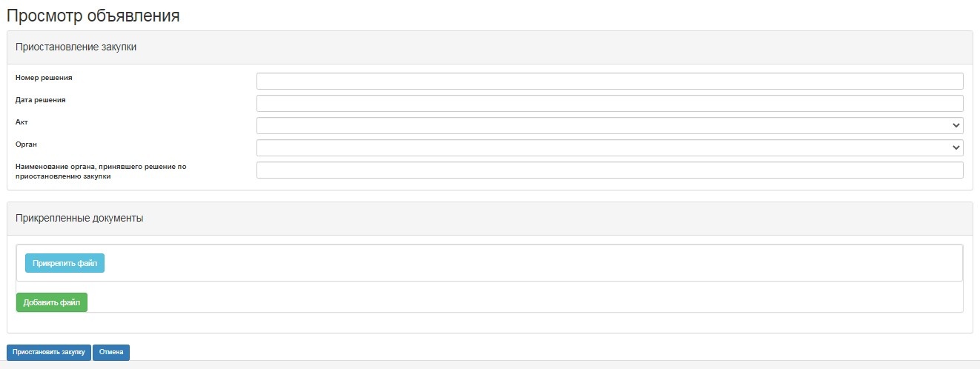Click the Дата решения label

coord(41,99)
